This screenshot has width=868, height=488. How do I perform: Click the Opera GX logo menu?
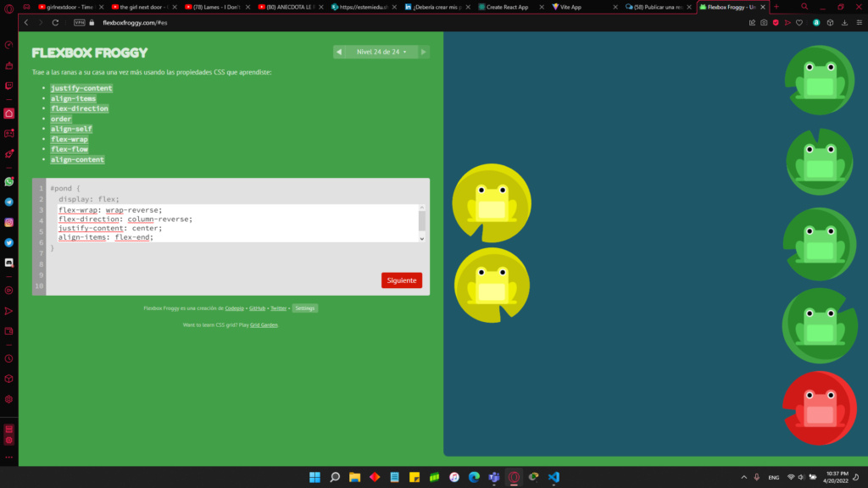[8, 7]
